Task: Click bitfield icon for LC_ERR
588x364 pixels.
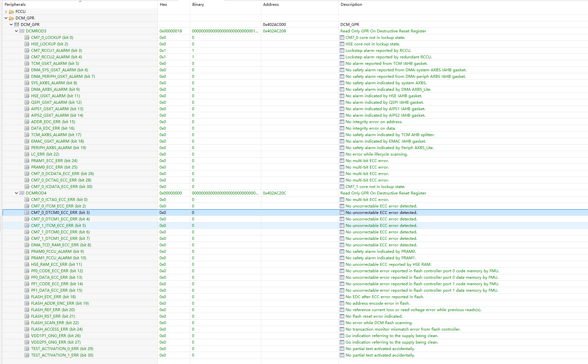Action: pos(27,154)
